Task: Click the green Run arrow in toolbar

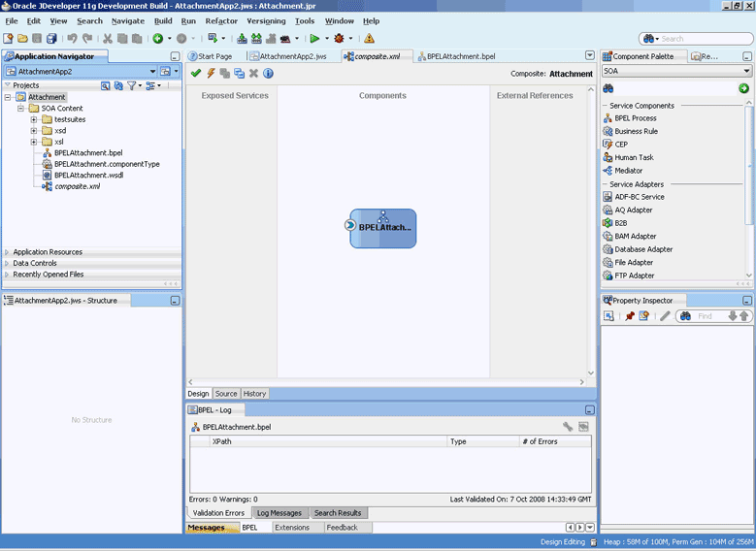Action: (314, 39)
